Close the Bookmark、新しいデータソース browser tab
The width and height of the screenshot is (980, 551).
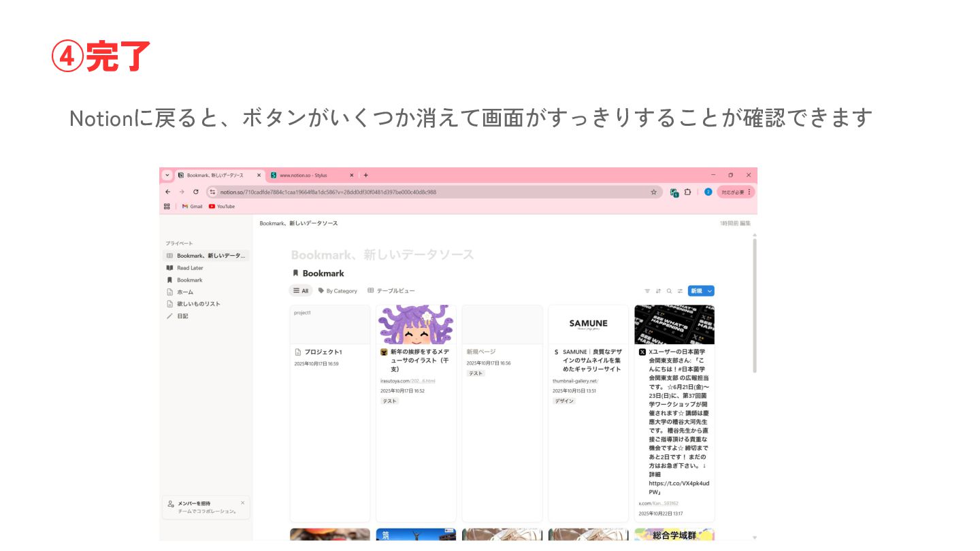[x=259, y=175]
